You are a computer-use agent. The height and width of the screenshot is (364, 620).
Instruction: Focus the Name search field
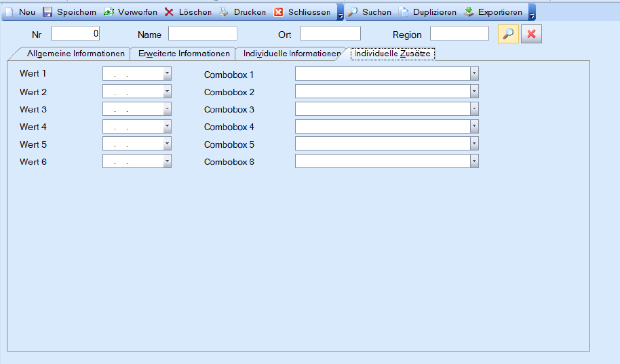pos(202,34)
